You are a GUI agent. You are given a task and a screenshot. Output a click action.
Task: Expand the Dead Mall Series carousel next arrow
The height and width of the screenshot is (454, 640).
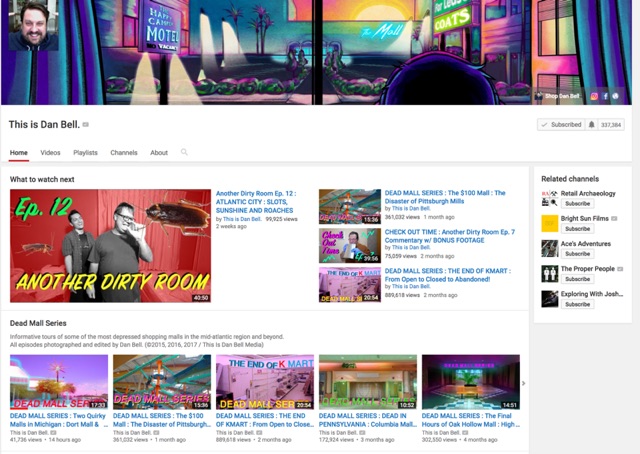coord(523,383)
